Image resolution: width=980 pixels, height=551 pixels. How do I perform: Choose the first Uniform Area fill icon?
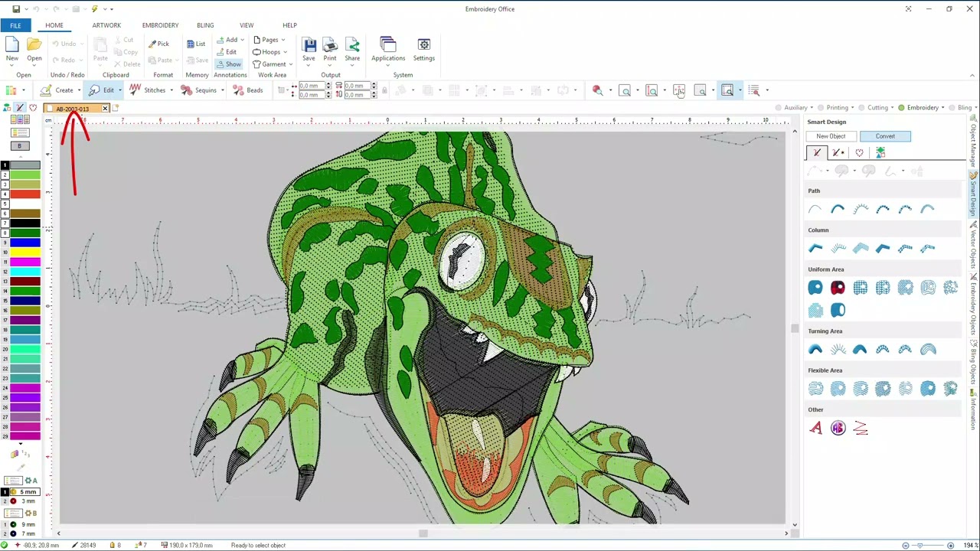click(x=815, y=288)
